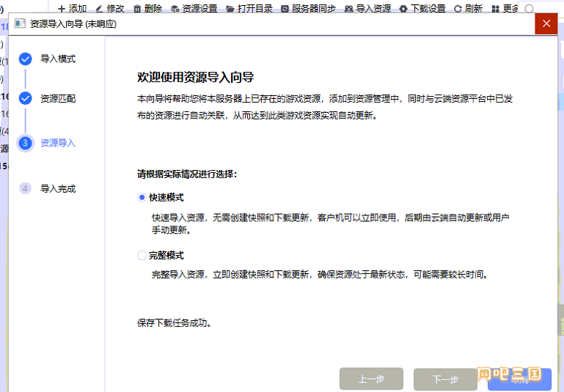Click the 刷新 refresh icon
The height and width of the screenshot is (392, 564).
pyautogui.click(x=458, y=9)
